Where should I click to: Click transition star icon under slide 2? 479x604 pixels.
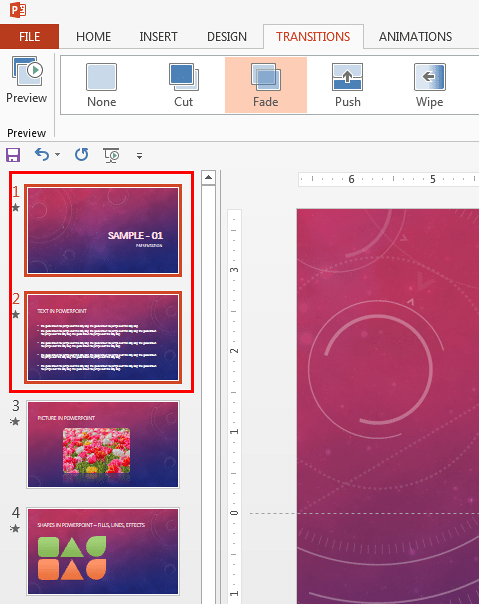pos(15,315)
